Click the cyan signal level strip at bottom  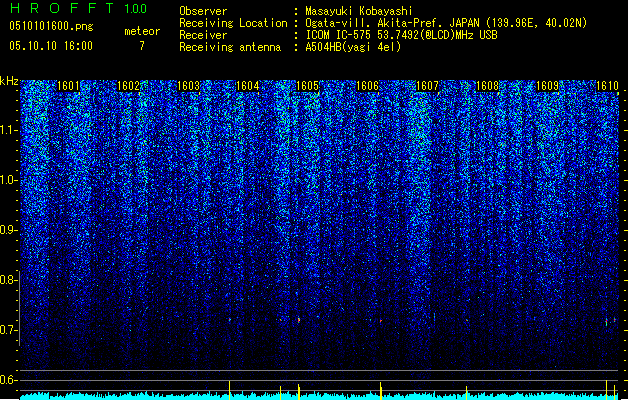[319, 396]
